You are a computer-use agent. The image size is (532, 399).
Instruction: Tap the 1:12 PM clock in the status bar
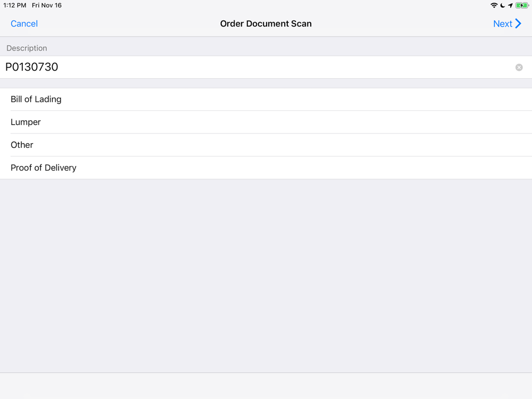[x=14, y=5]
